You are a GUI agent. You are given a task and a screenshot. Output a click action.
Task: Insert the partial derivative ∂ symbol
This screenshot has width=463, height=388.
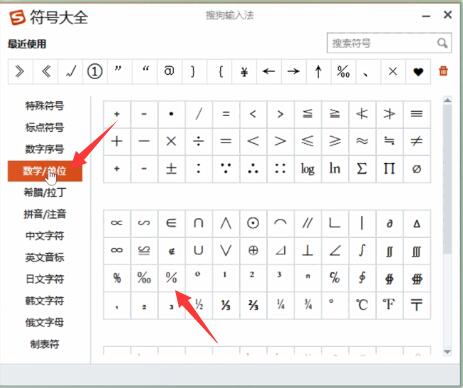point(389,223)
